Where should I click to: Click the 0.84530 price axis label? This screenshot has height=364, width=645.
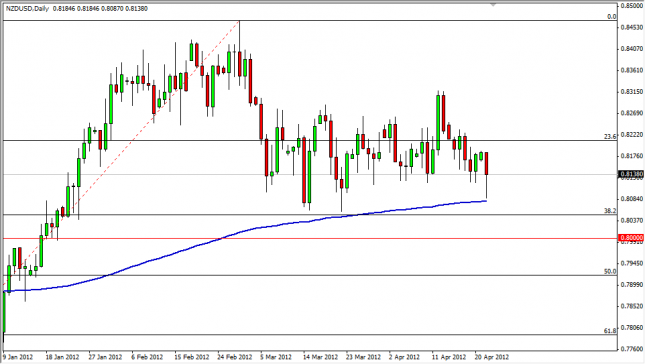632,27
